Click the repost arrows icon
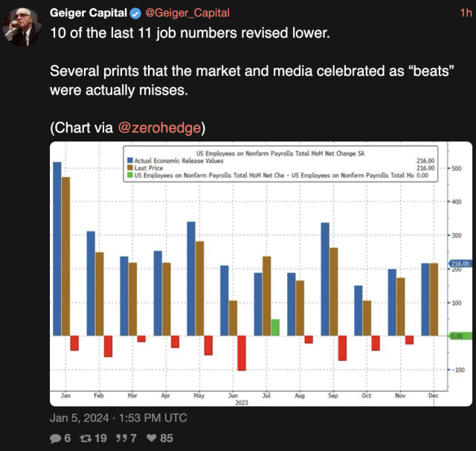 pyautogui.click(x=86, y=438)
